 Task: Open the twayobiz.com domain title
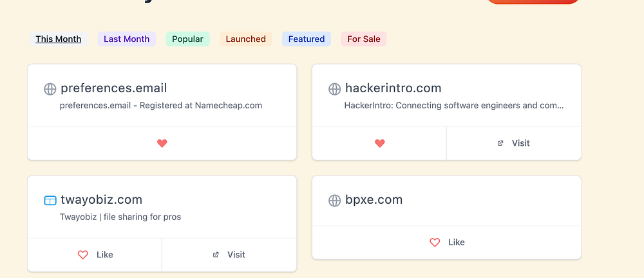[x=102, y=199]
